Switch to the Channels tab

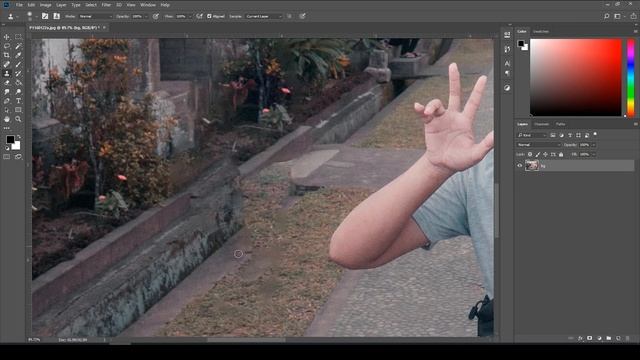point(541,124)
